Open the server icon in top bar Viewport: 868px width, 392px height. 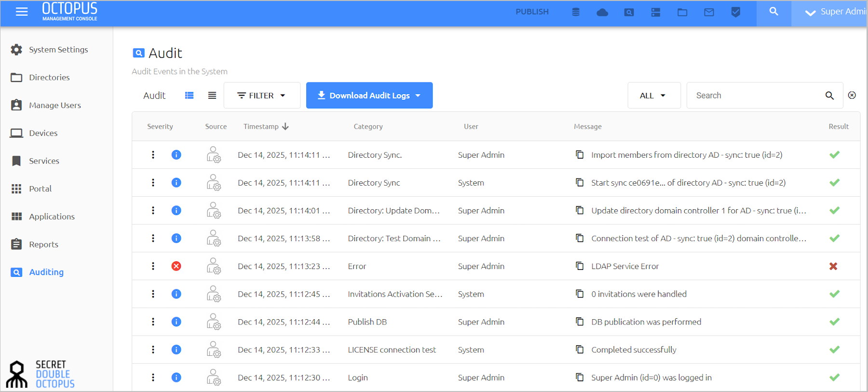pyautogui.click(x=656, y=13)
